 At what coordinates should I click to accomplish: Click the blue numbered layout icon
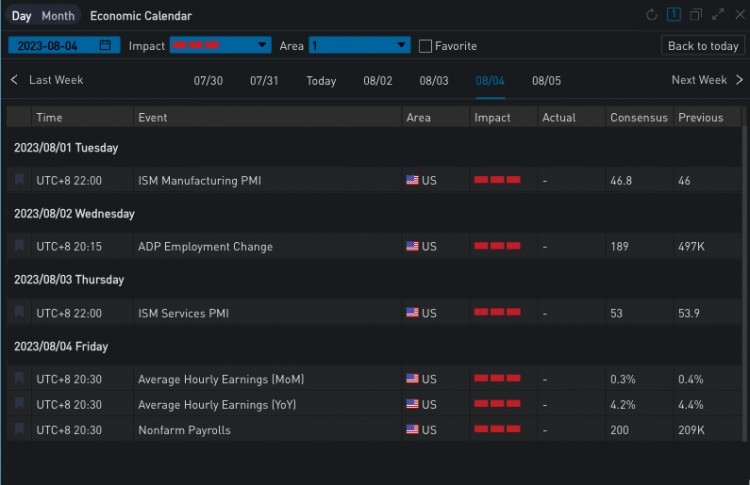click(674, 15)
